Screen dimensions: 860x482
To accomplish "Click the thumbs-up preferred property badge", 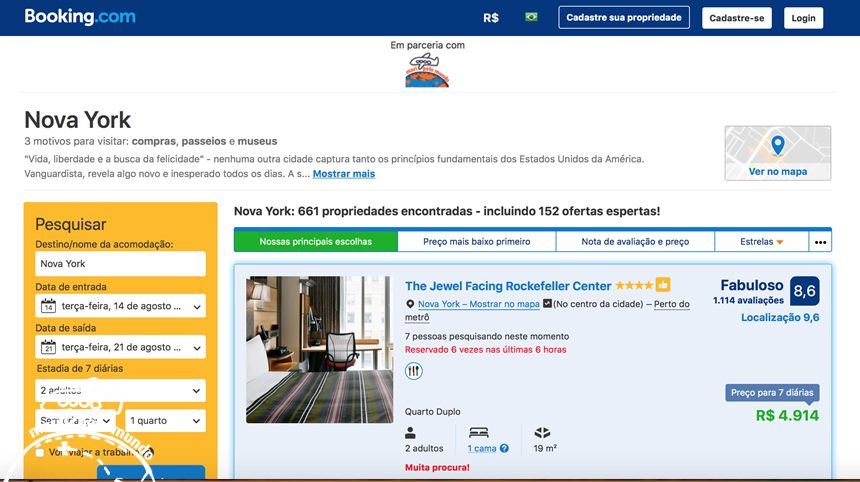I will click(x=663, y=285).
